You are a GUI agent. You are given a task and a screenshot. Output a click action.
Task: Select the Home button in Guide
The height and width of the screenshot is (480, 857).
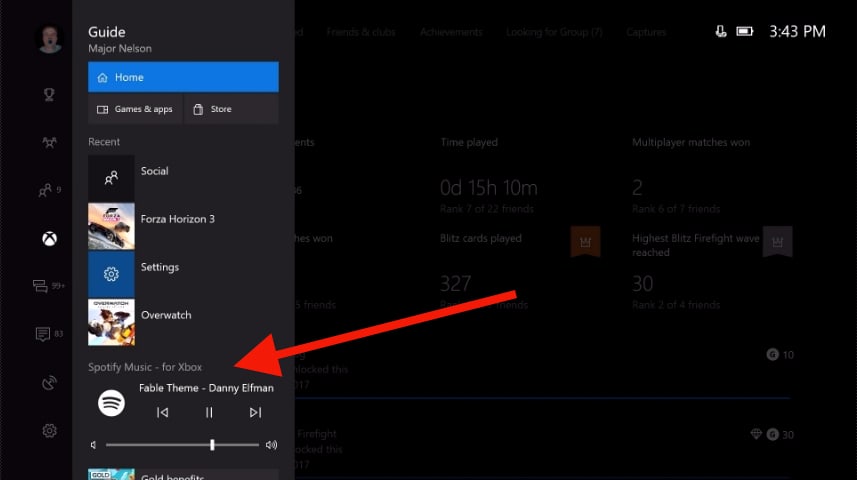pos(183,77)
